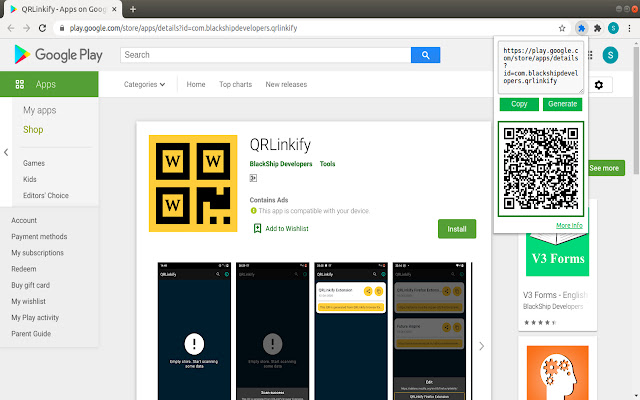Screen dimensions: 640x400
Task: Click the Google Play search field
Action: [265, 55]
